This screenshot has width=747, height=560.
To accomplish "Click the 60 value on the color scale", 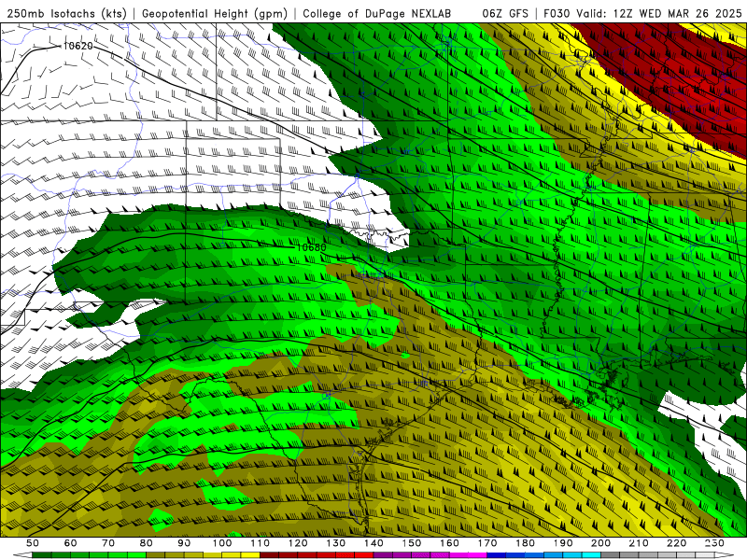I will pos(71,543).
